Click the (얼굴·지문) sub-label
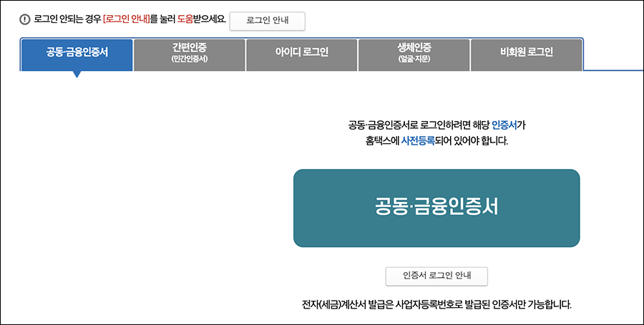The image size is (644, 325). pos(414,59)
